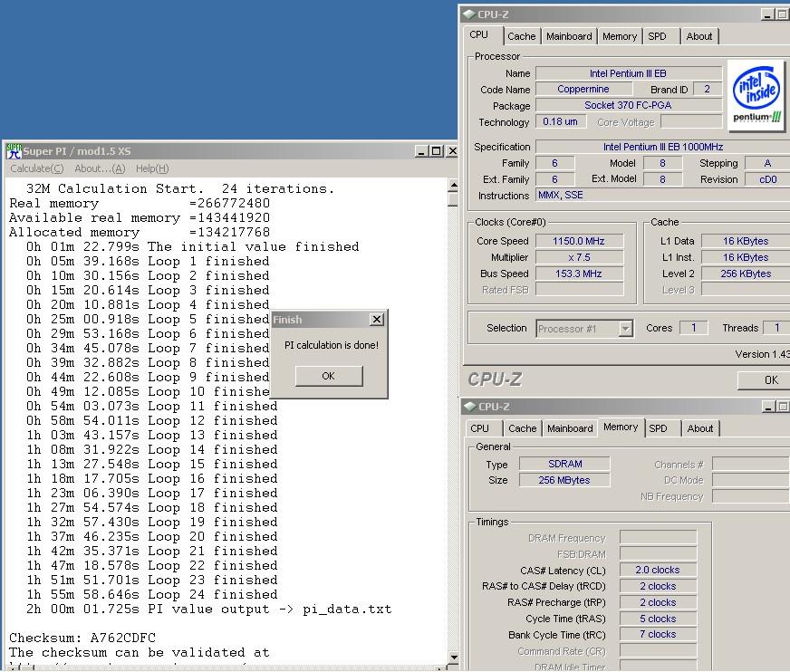Click the lower CPU-Z window title icon
The width and height of the screenshot is (790, 672).
pyautogui.click(x=469, y=406)
